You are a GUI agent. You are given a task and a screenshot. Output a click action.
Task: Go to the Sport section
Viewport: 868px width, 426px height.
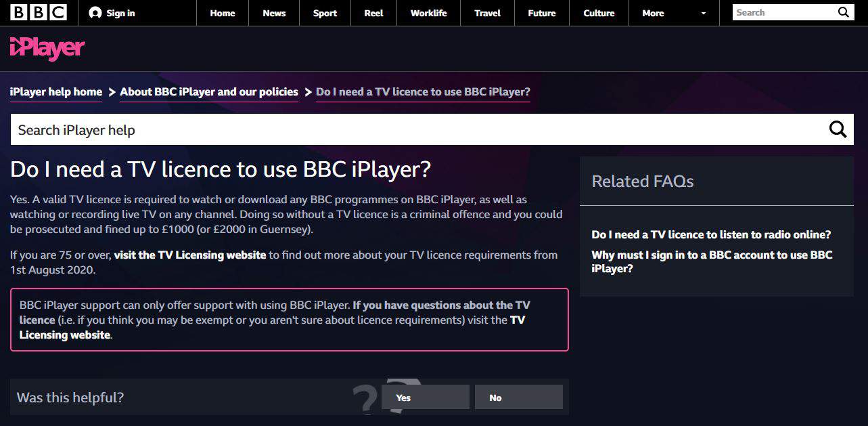click(x=325, y=13)
